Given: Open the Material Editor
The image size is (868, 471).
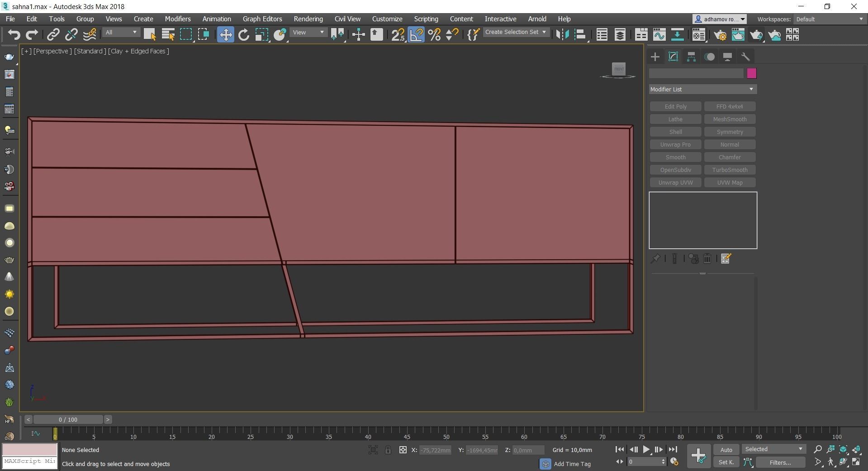Looking at the screenshot, I should click(x=698, y=35).
